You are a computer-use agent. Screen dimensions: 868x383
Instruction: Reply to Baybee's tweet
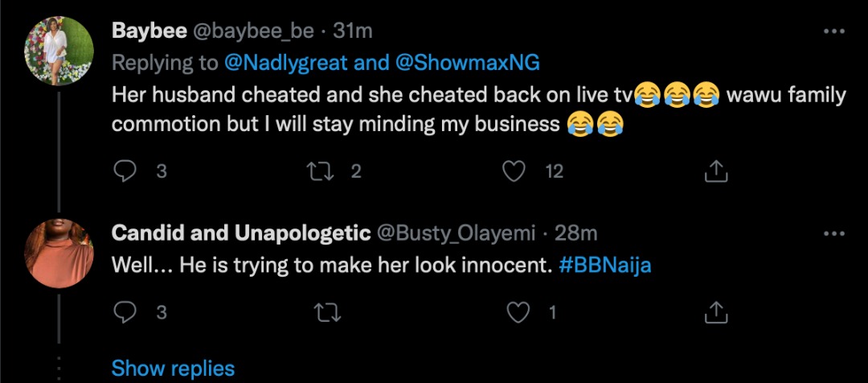[x=125, y=171]
